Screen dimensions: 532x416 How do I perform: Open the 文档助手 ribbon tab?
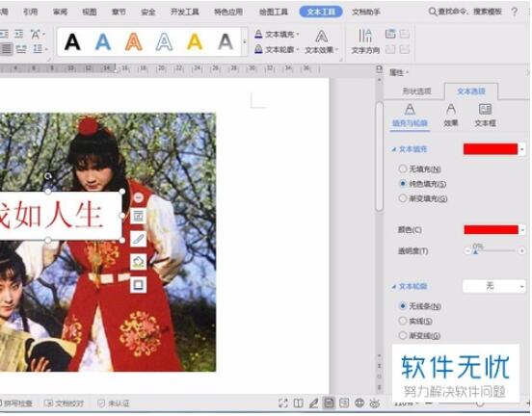point(366,12)
